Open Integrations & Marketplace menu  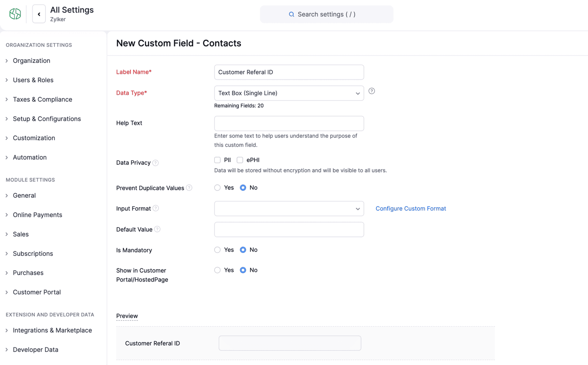(52, 330)
